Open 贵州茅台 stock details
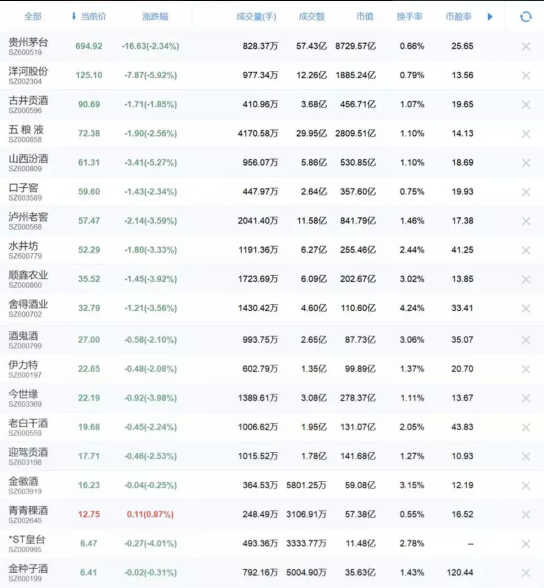This screenshot has width=544, height=588. coord(28,46)
